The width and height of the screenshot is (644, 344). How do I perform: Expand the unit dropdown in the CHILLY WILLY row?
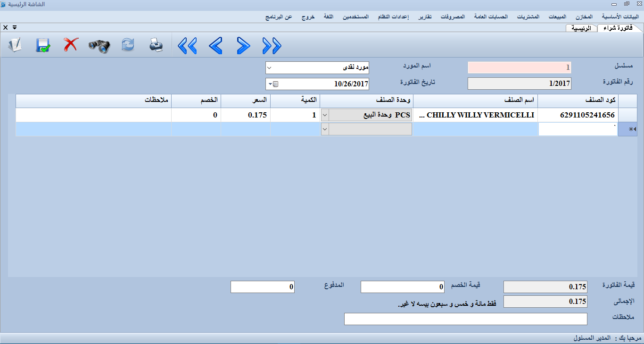325,115
